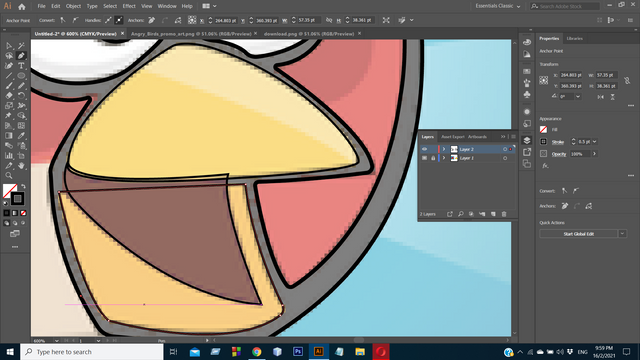Click the X position field in Properties
640x360 pixels.
pyautogui.click(x=571, y=75)
